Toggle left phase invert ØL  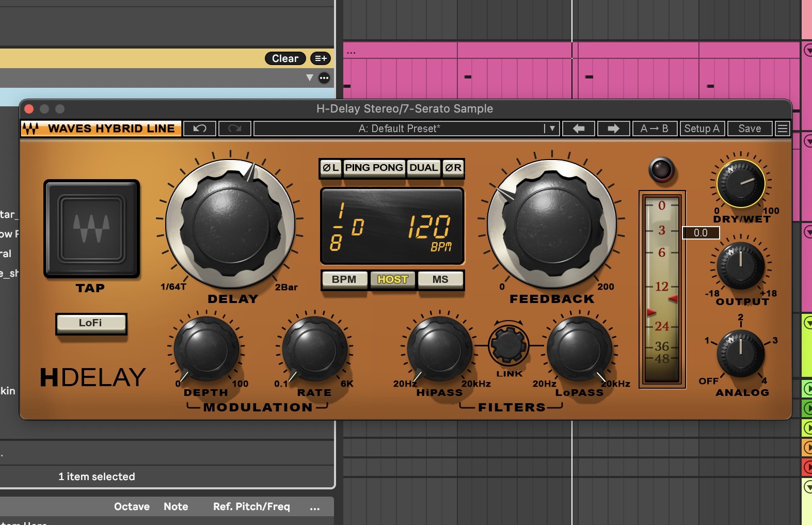(330, 168)
